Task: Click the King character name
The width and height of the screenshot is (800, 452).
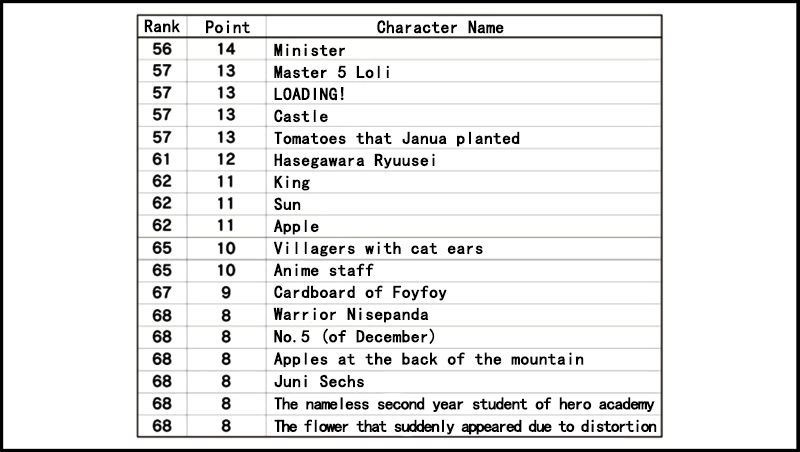Action: coord(292,182)
